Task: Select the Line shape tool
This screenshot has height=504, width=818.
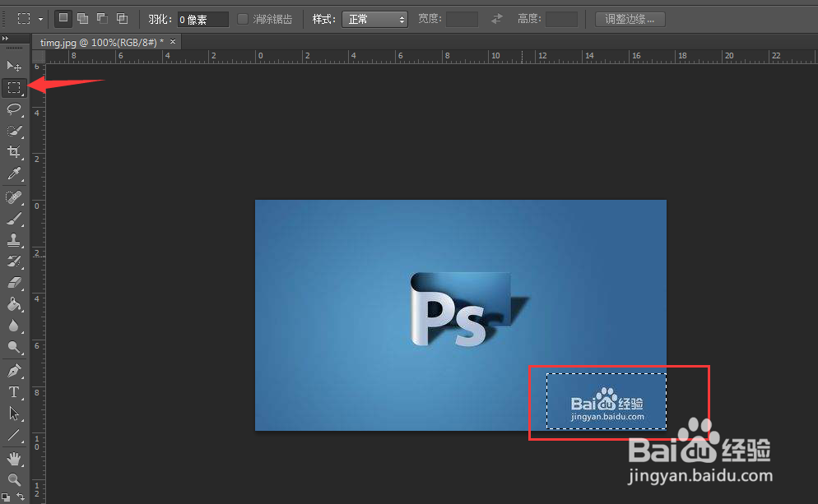Action: coord(14,435)
